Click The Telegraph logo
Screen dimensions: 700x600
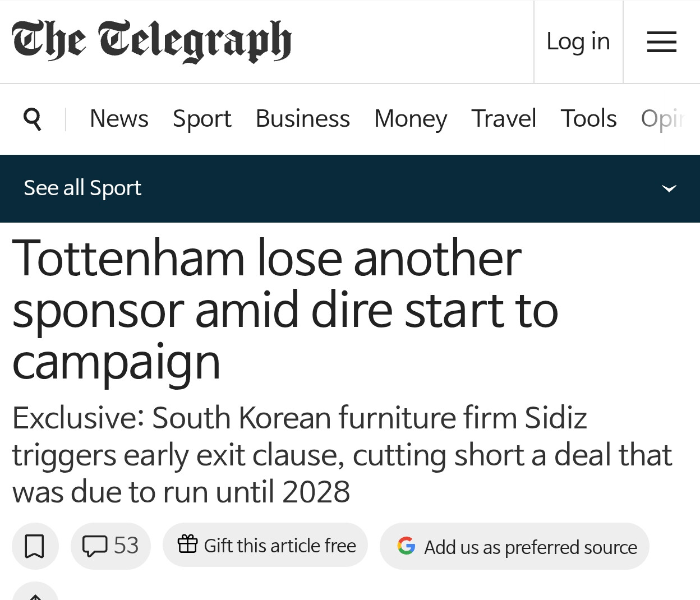point(151,41)
